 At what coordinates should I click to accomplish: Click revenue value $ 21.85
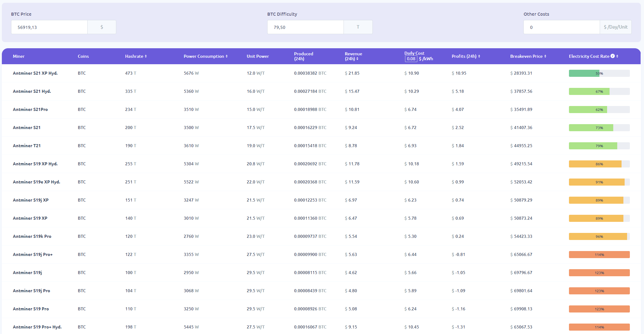coord(352,73)
